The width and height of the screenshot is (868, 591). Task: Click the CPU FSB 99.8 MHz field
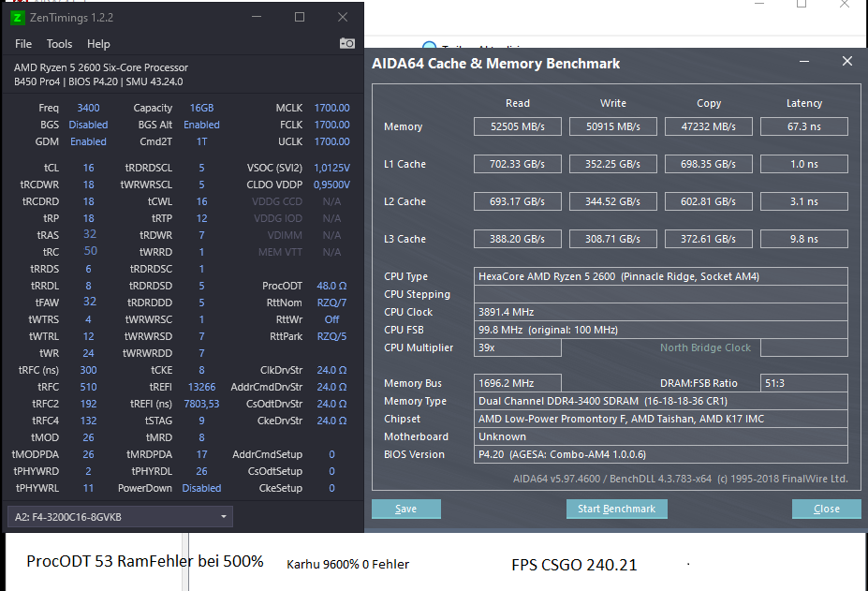pos(660,330)
